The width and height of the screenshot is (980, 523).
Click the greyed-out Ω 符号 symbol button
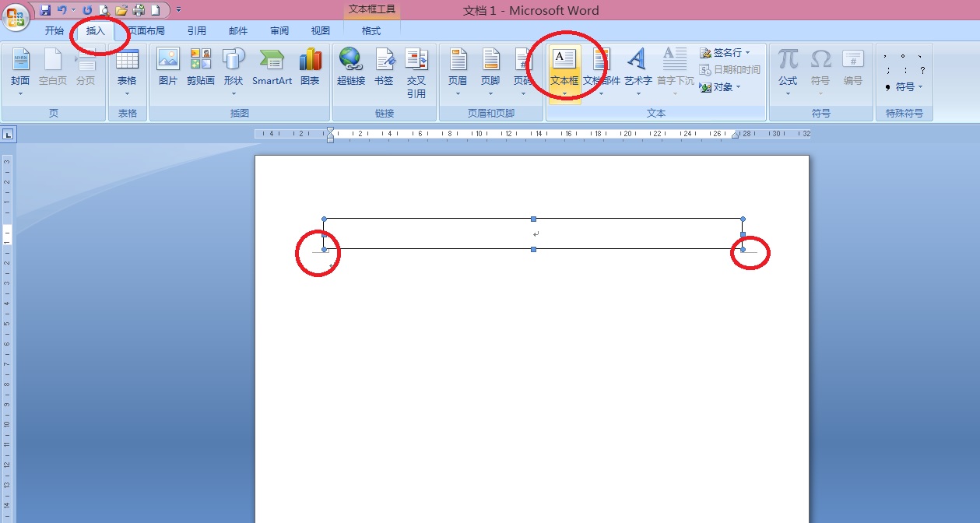[x=820, y=72]
